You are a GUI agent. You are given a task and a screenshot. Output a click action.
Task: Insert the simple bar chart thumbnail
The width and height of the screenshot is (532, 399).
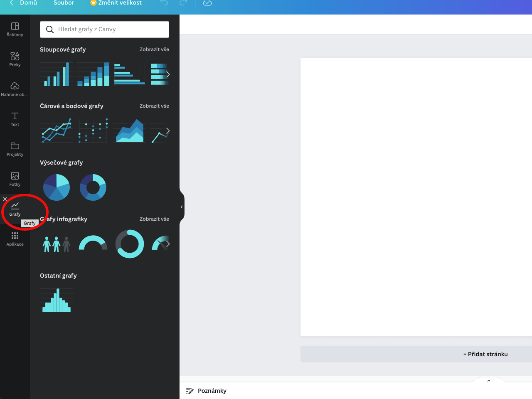[x=57, y=74]
